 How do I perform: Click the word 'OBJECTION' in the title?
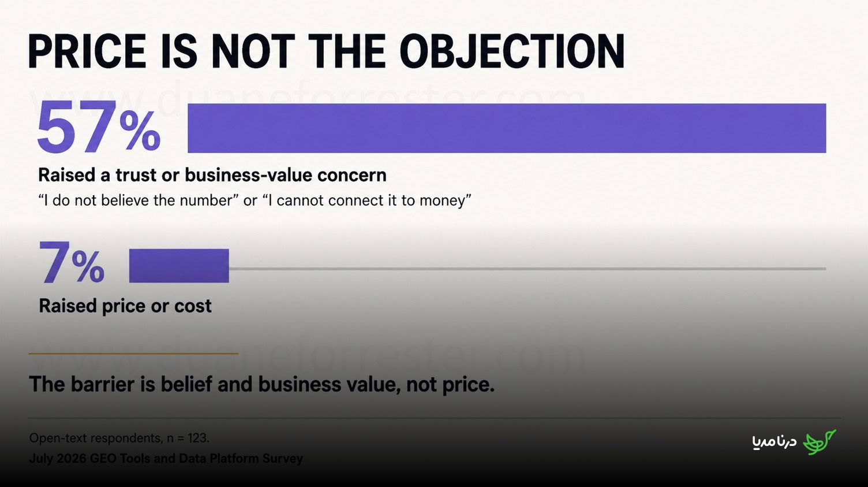click(512, 52)
